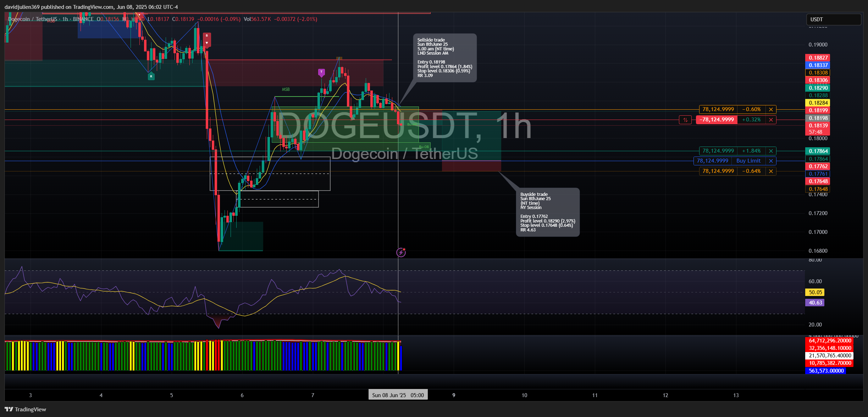
Task: Click the Buy Limit order label
Action: (748, 161)
